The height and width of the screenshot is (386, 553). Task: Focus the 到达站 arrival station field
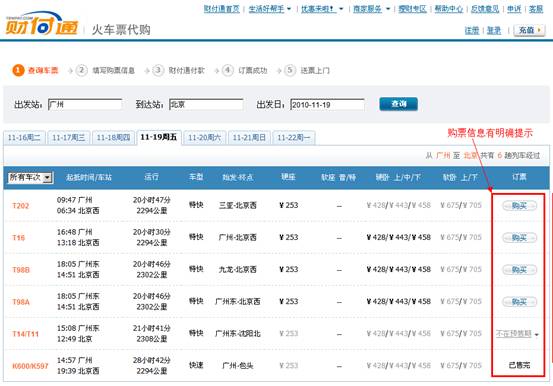coord(206,104)
